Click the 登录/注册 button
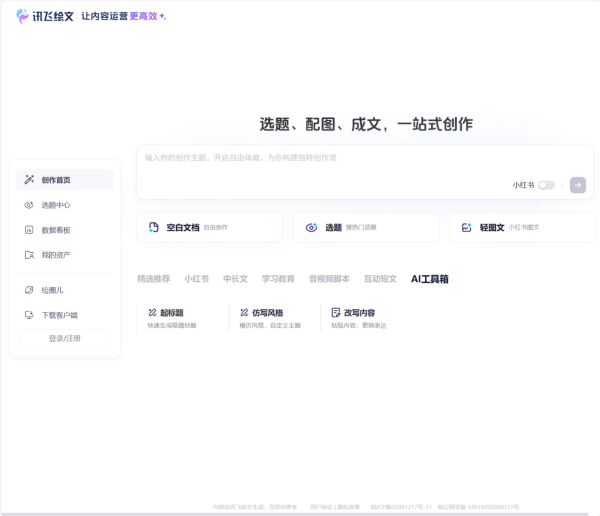Image resolution: width=600 pixels, height=516 pixels. (x=65, y=338)
